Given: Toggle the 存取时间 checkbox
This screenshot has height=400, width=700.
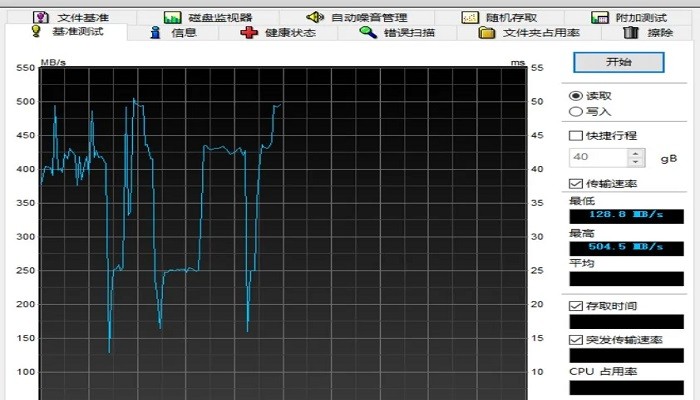Looking at the screenshot, I should (x=575, y=305).
